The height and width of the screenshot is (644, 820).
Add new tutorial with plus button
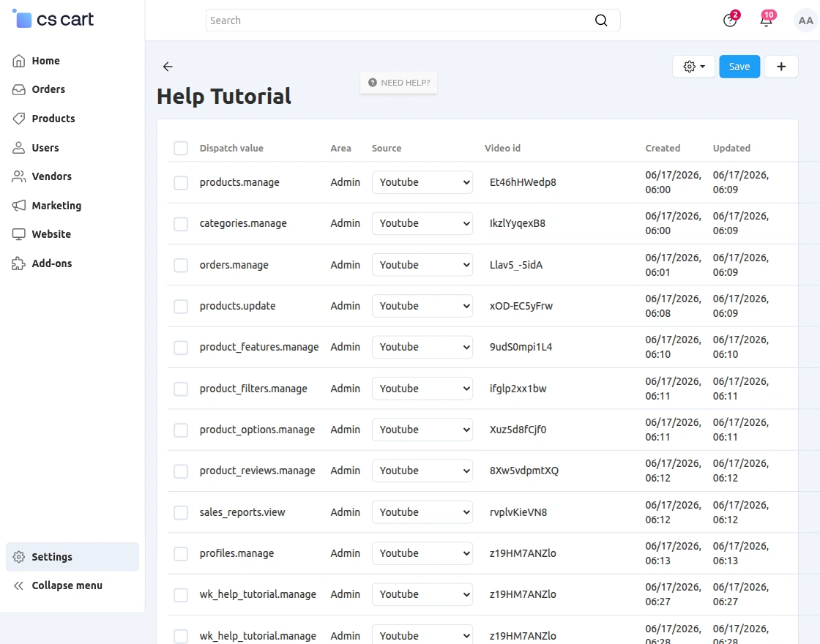tap(781, 67)
